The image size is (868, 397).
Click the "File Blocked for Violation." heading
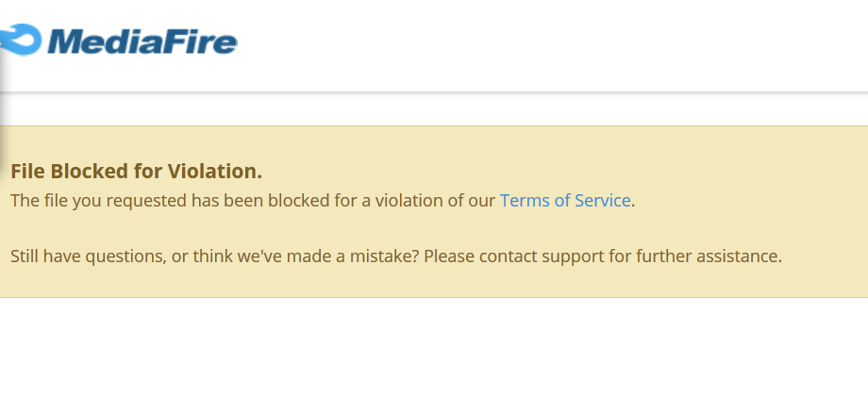click(x=136, y=172)
